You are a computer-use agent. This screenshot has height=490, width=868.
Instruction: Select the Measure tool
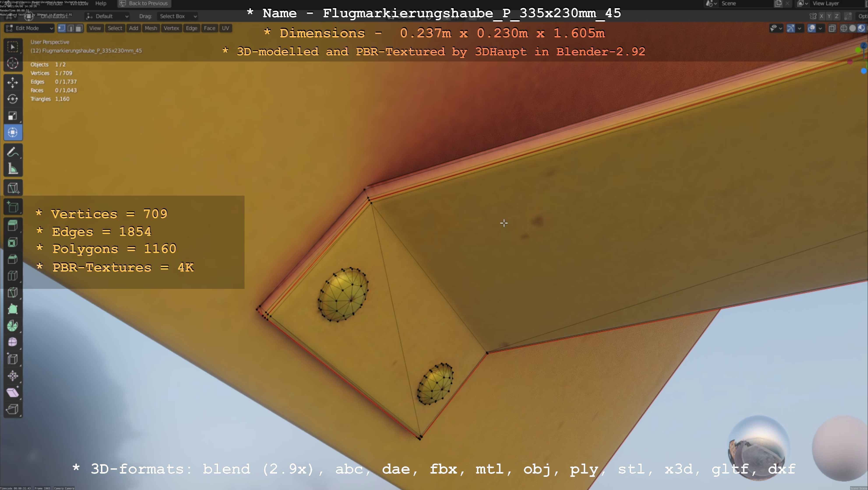coord(13,169)
